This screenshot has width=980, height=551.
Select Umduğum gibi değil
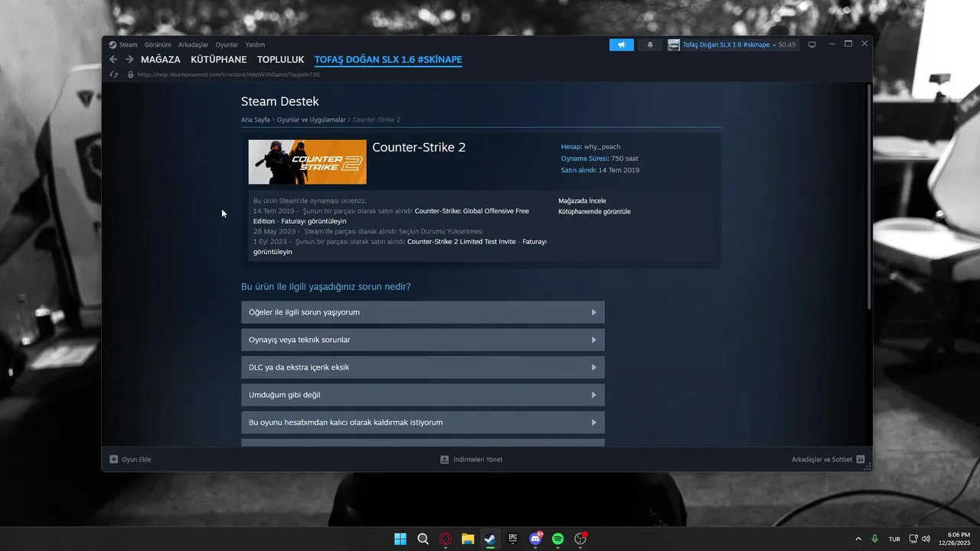coord(423,395)
